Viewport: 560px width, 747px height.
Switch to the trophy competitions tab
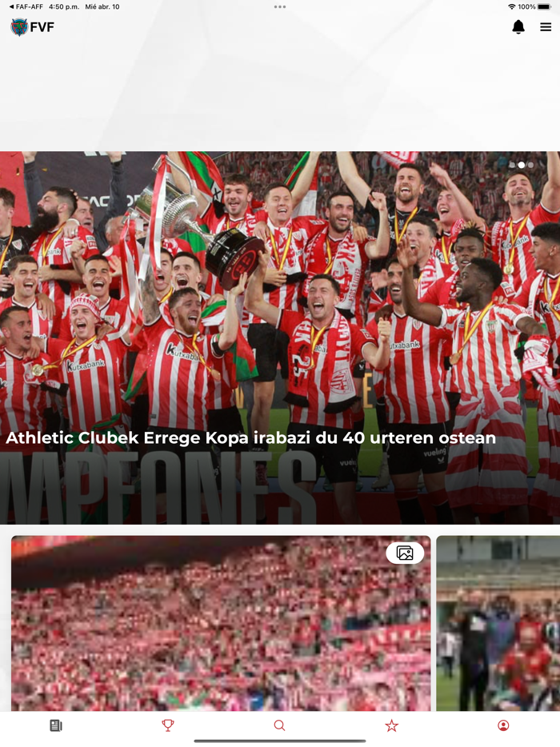click(x=168, y=725)
